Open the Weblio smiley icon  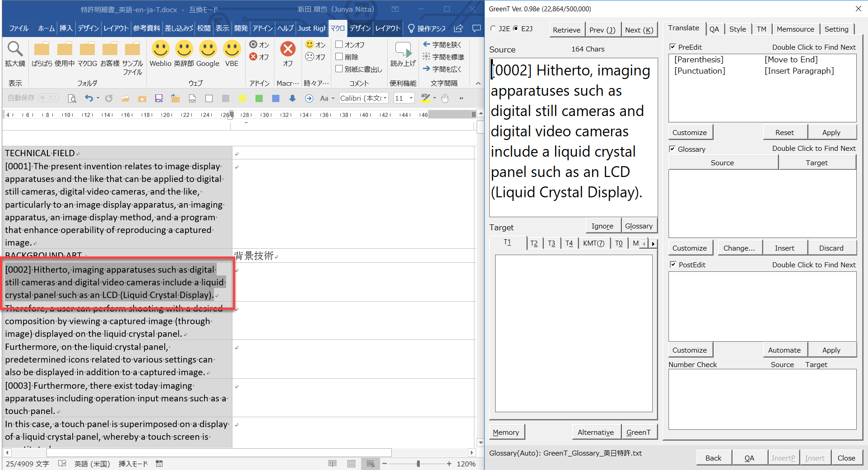(160, 50)
